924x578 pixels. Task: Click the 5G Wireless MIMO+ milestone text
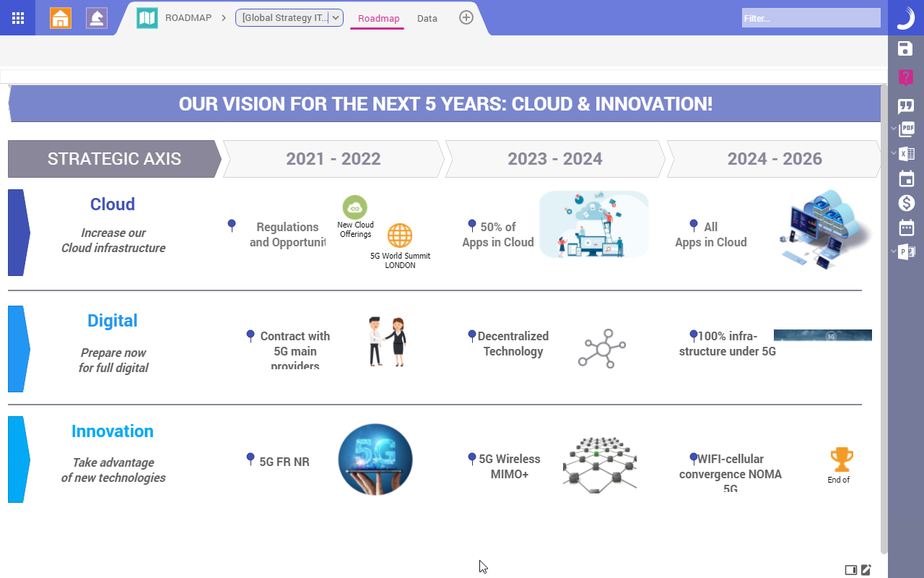tap(510, 467)
